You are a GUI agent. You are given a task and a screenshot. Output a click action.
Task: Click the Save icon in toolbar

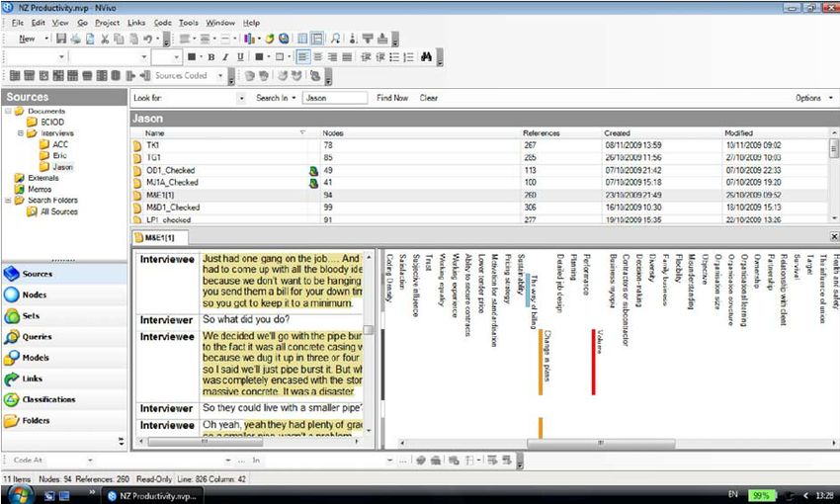pos(61,39)
